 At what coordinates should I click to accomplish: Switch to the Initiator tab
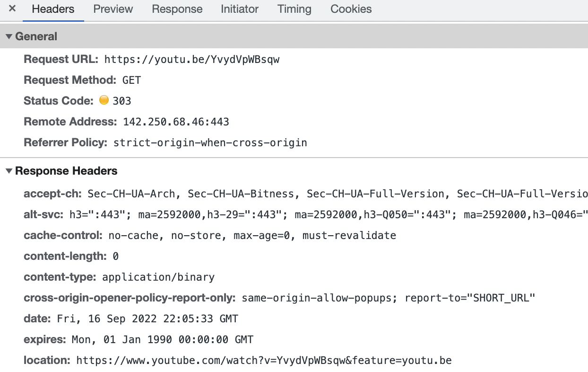240,9
